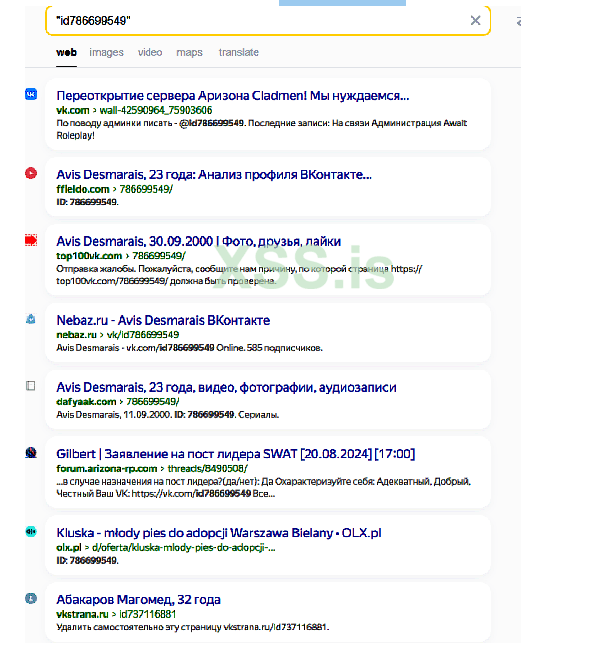Click the vk.com wall URL under the first result
The width and height of the screenshot is (607, 655).
(134, 110)
